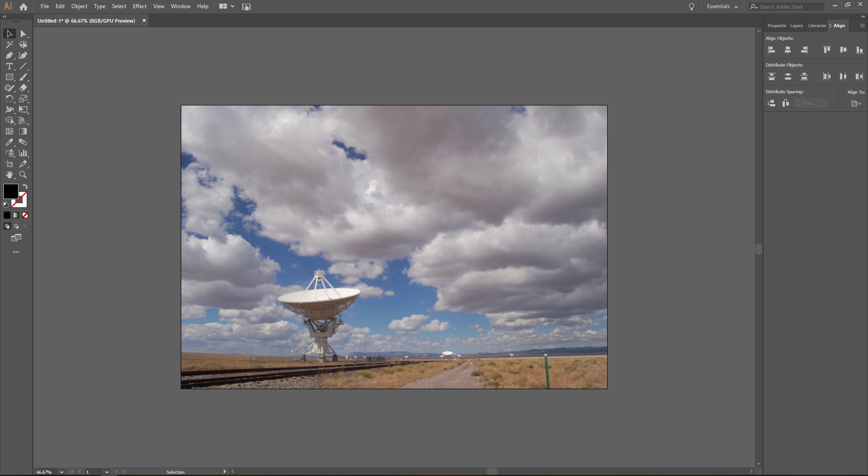Open the zoom level dropdown at bottom left
This screenshot has height=476, width=868.
(61, 472)
